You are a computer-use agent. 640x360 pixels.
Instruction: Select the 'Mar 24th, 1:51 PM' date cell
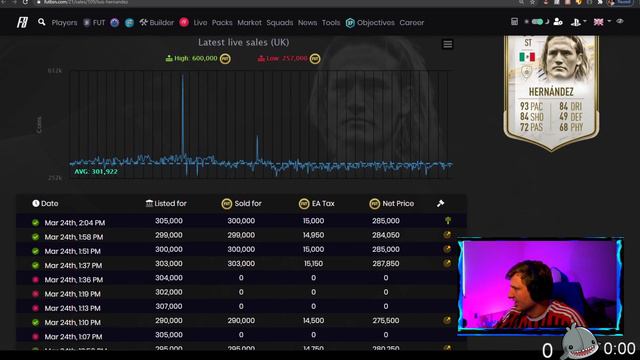point(73,251)
